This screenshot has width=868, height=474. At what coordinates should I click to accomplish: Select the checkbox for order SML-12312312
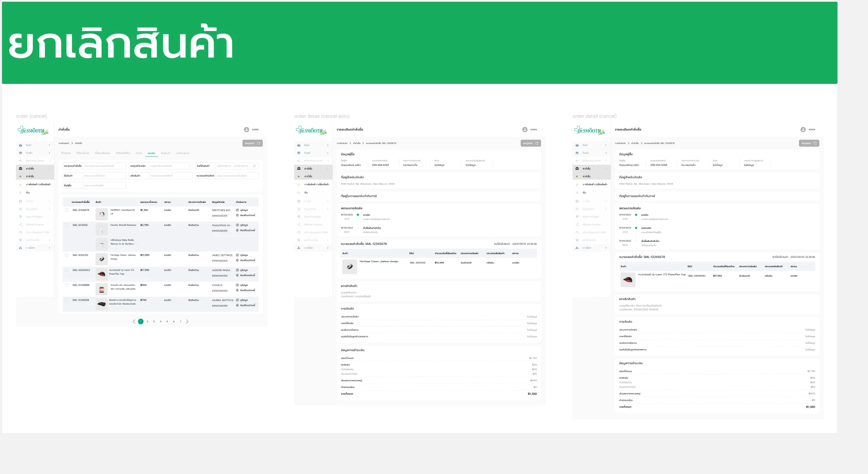coord(66,255)
